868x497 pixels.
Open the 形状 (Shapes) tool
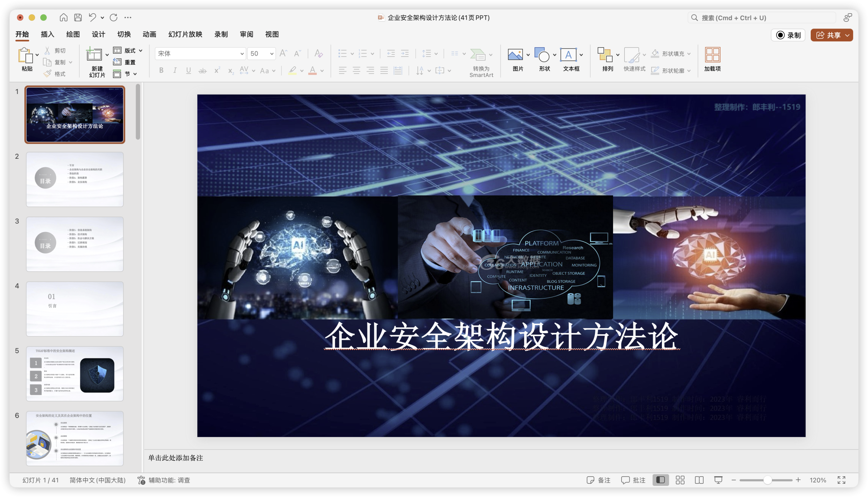[x=542, y=55]
